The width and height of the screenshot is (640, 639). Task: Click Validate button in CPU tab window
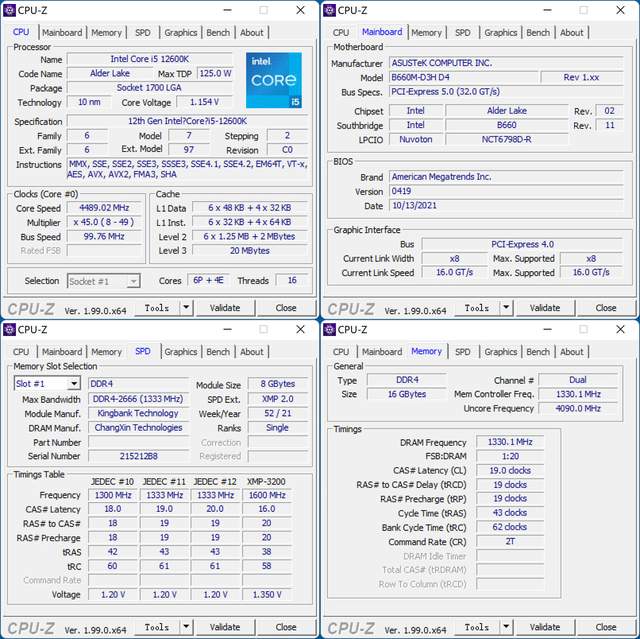click(x=225, y=308)
